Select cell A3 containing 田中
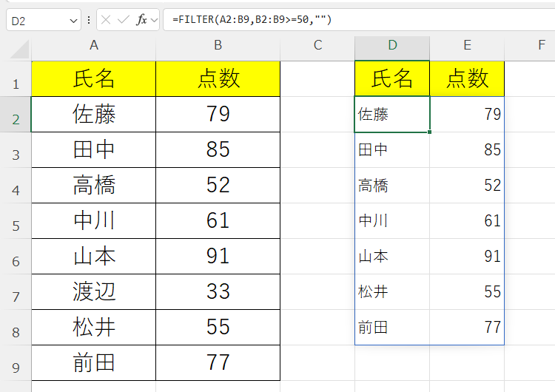 [94, 150]
